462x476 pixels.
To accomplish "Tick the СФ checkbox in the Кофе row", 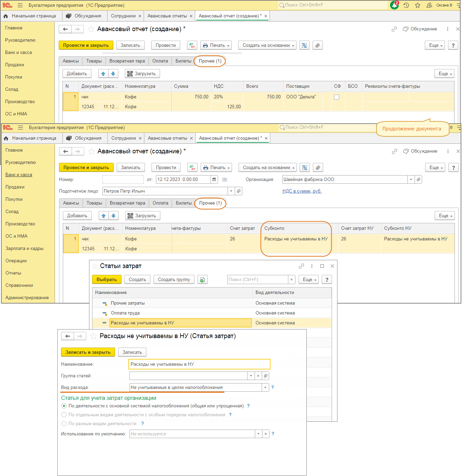I will pyautogui.click(x=337, y=97).
